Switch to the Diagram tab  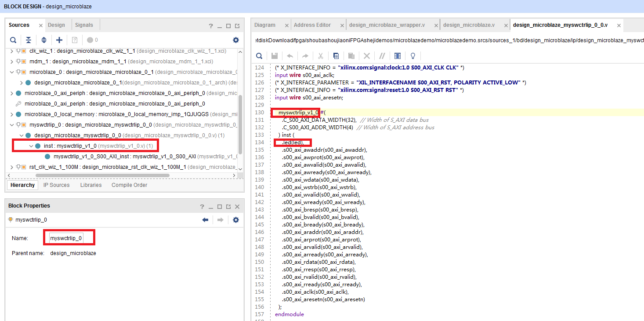[265, 25]
